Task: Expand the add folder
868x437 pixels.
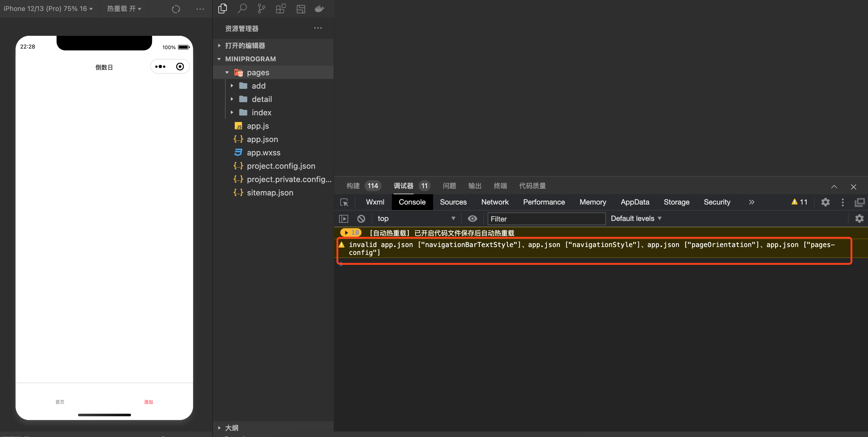Action: [x=258, y=86]
